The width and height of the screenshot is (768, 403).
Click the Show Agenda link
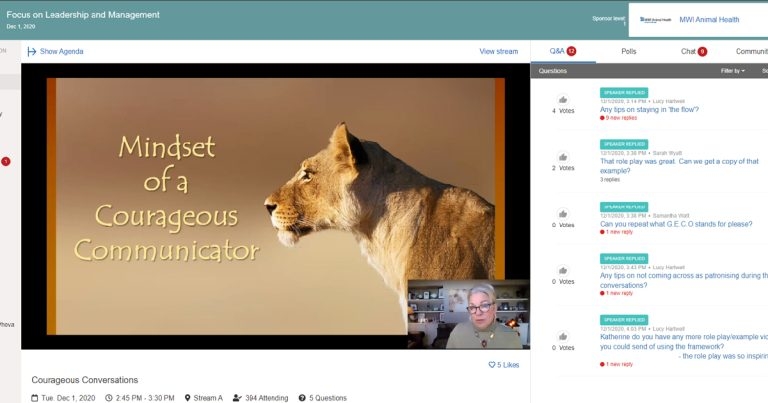click(x=62, y=51)
